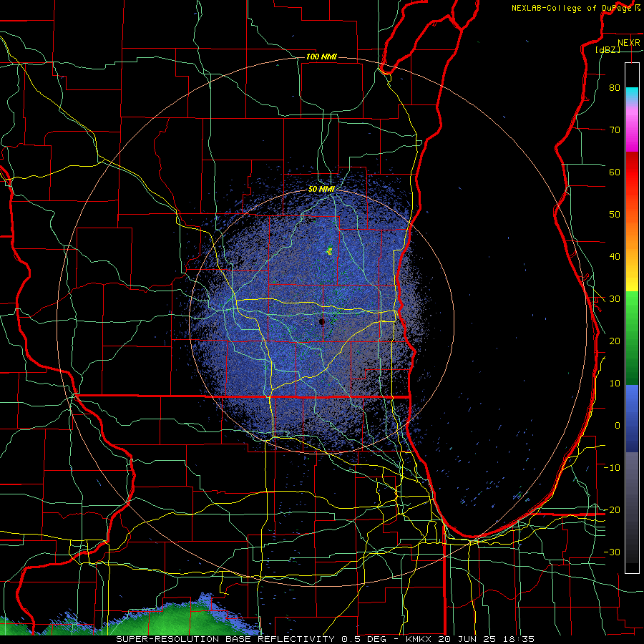Click the 40 value on the dBZ scale
This screenshot has height=644, width=644.
click(x=615, y=257)
